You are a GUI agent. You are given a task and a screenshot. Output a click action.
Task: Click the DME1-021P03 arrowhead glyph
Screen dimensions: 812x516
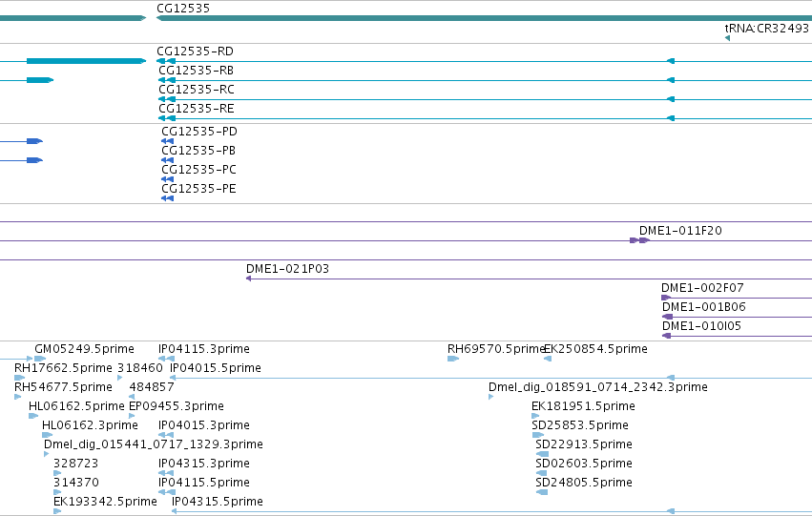point(249,279)
